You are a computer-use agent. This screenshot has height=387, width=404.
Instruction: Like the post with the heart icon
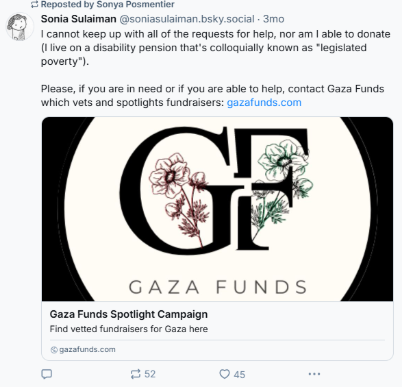(x=224, y=374)
